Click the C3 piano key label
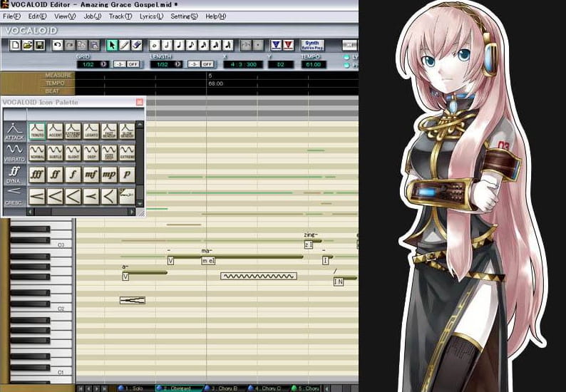Screen dimensions: 566x392 click(61, 244)
